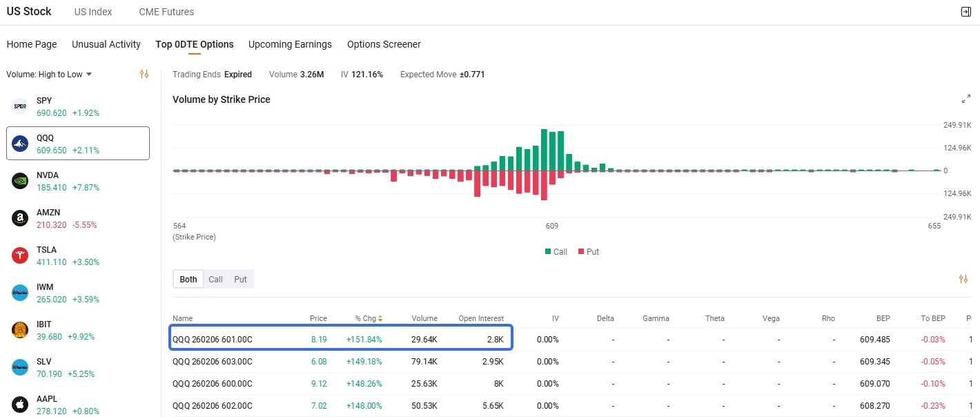
Task: Click the tallest green call volume bar
Action: 544,150
